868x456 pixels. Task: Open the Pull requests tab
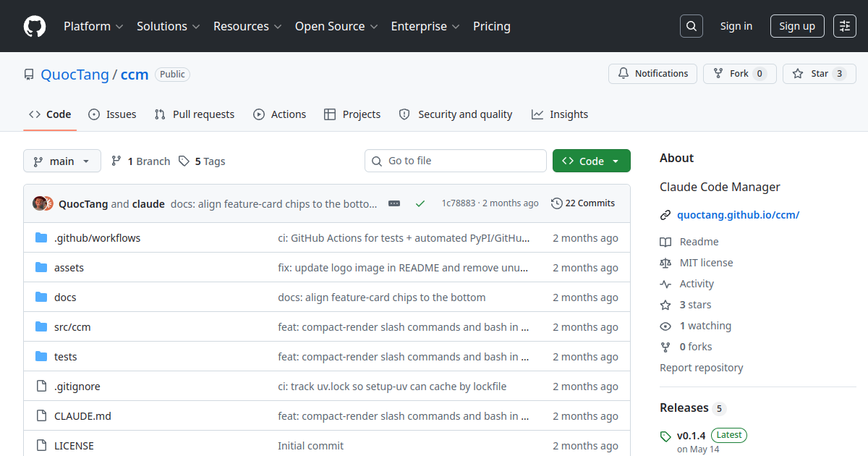point(195,114)
